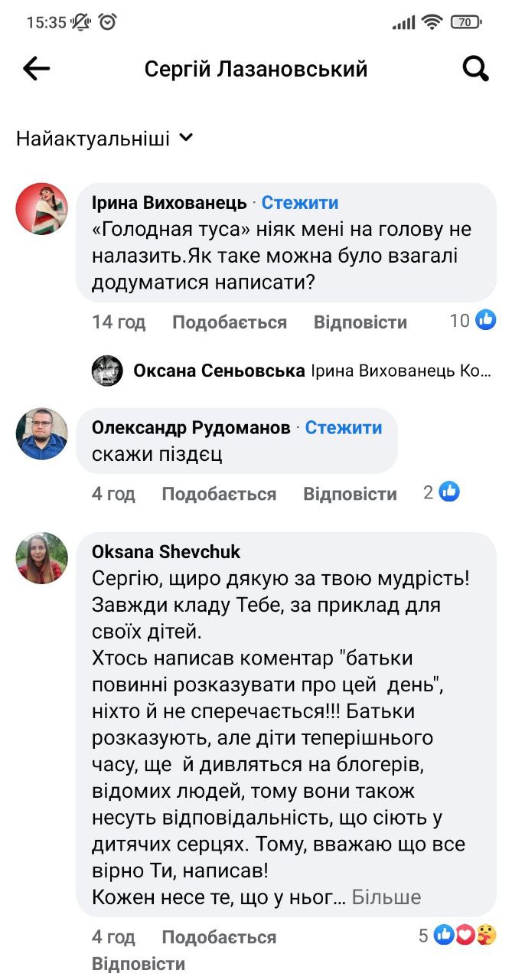
Task: Expand Oksana's comment with Більше
Action: 386,897
